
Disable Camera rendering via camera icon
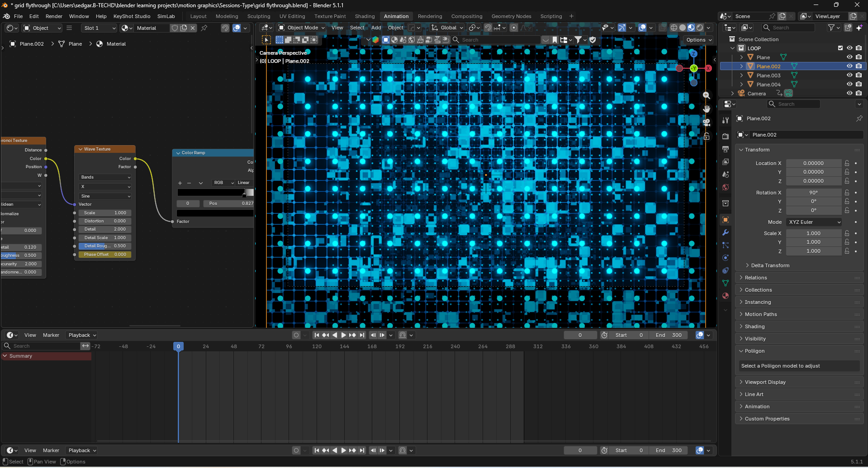point(859,93)
